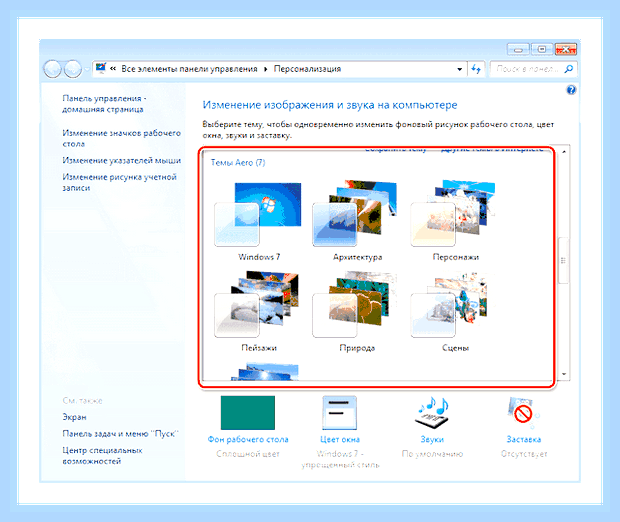Click the Forward navigation button
Viewport: 620px width, 522px height.
point(73,69)
